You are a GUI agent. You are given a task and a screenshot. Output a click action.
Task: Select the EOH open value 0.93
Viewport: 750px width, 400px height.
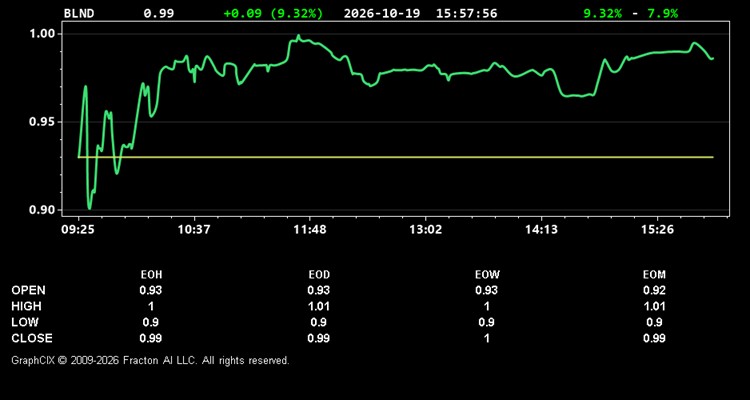tap(151, 290)
